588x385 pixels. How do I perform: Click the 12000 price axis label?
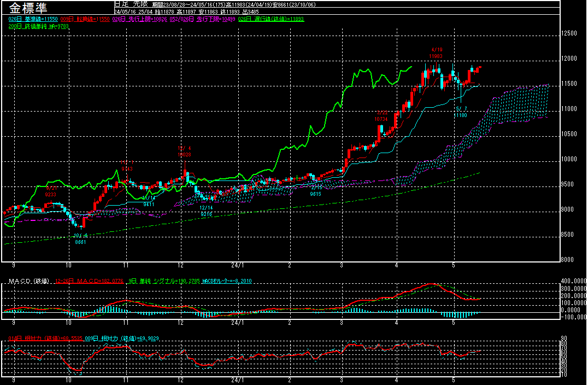pyautogui.click(x=569, y=59)
